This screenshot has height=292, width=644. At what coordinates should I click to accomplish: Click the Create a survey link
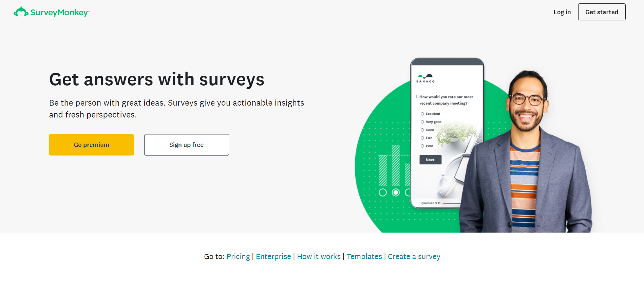tap(414, 257)
